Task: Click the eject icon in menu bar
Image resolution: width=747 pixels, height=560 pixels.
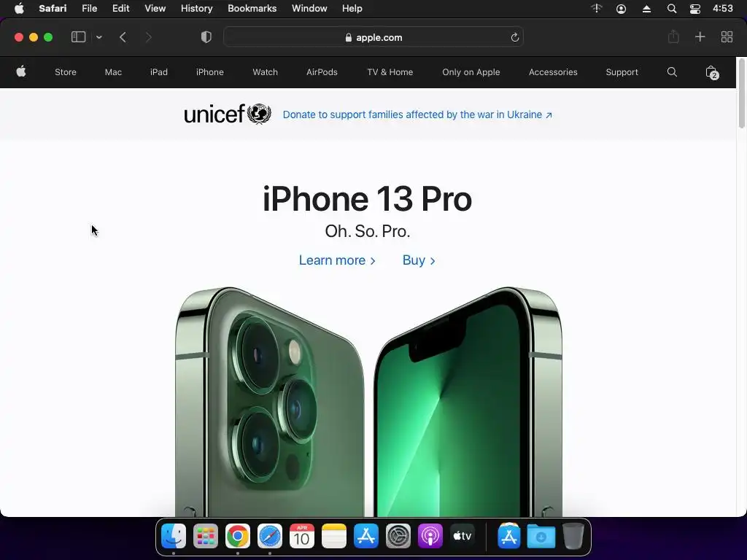Action: click(x=646, y=9)
